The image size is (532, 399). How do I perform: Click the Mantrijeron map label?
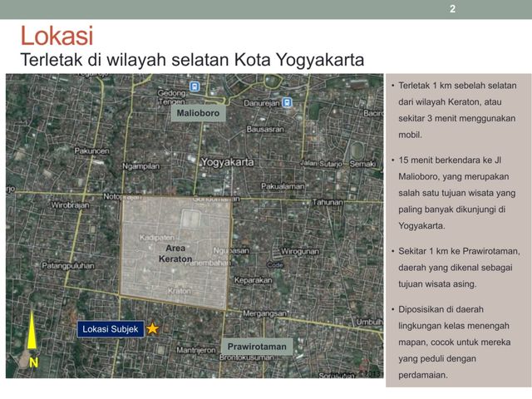tap(196, 350)
